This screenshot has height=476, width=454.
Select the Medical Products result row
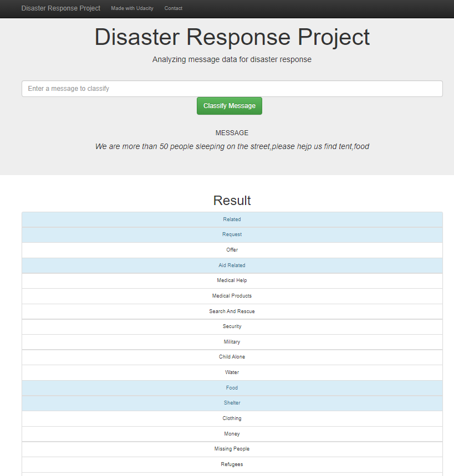pos(232,296)
